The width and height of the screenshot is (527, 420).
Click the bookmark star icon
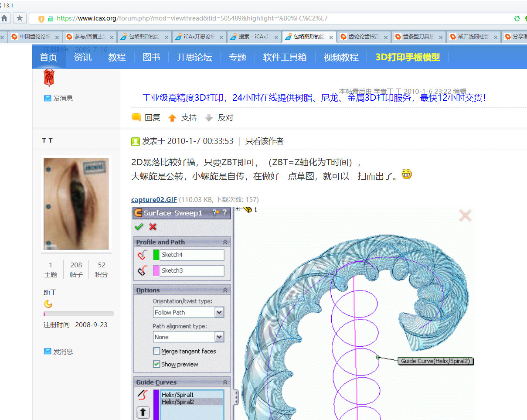click(x=20, y=18)
